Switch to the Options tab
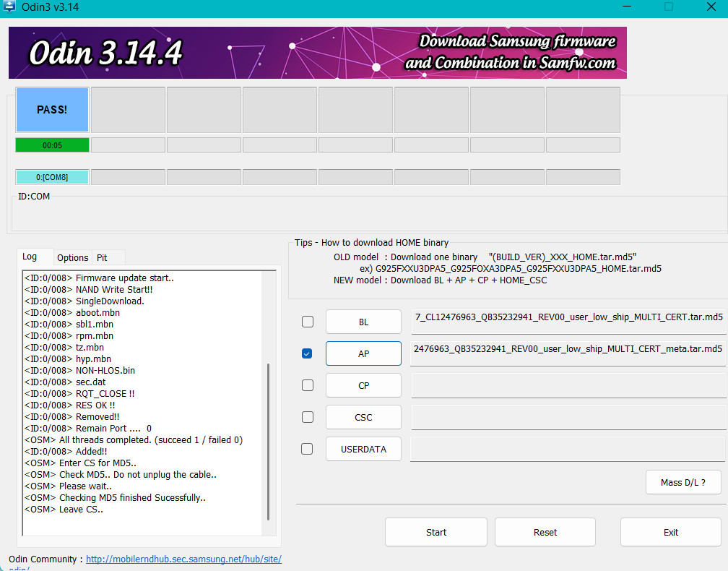The image size is (728, 571). (72, 258)
